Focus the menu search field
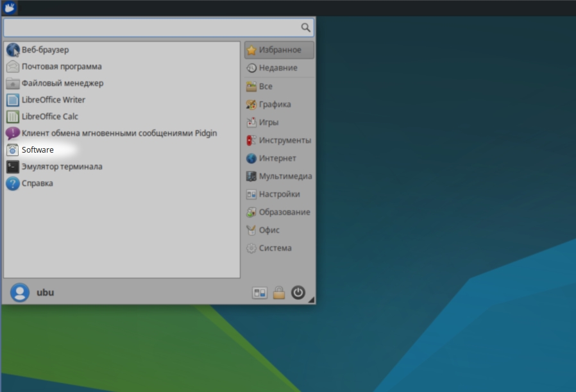The image size is (576, 392). tap(158, 28)
